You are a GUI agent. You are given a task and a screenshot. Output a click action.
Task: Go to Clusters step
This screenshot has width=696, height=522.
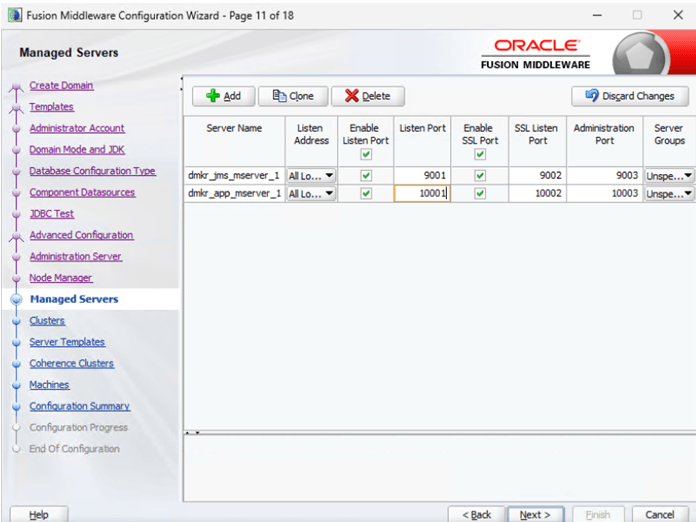coord(47,320)
